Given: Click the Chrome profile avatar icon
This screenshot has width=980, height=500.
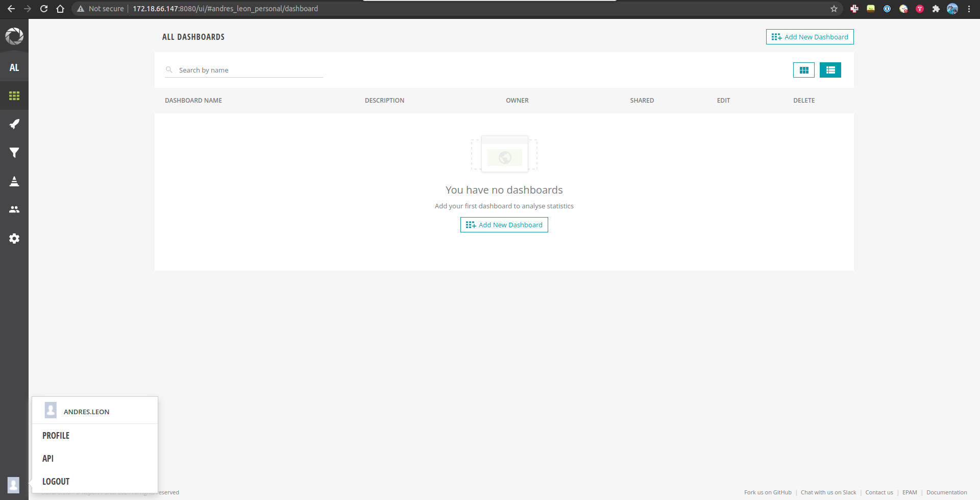Looking at the screenshot, I should pyautogui.click(x=952, y=9).
